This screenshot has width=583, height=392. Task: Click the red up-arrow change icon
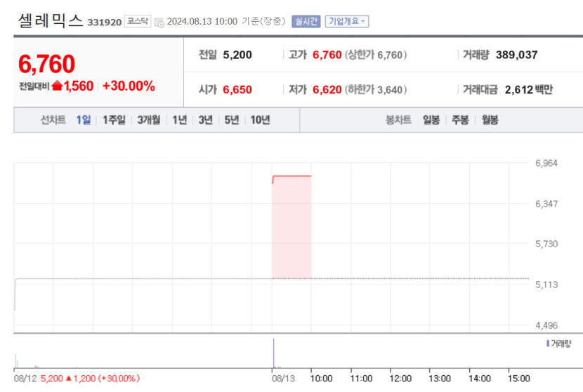tap(57, 86)
